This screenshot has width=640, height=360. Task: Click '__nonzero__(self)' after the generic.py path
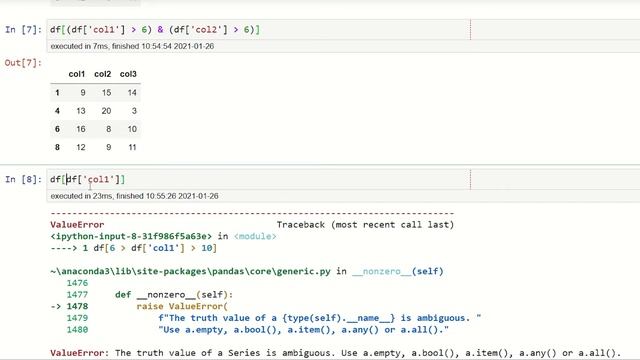click(x=398, y=271)
